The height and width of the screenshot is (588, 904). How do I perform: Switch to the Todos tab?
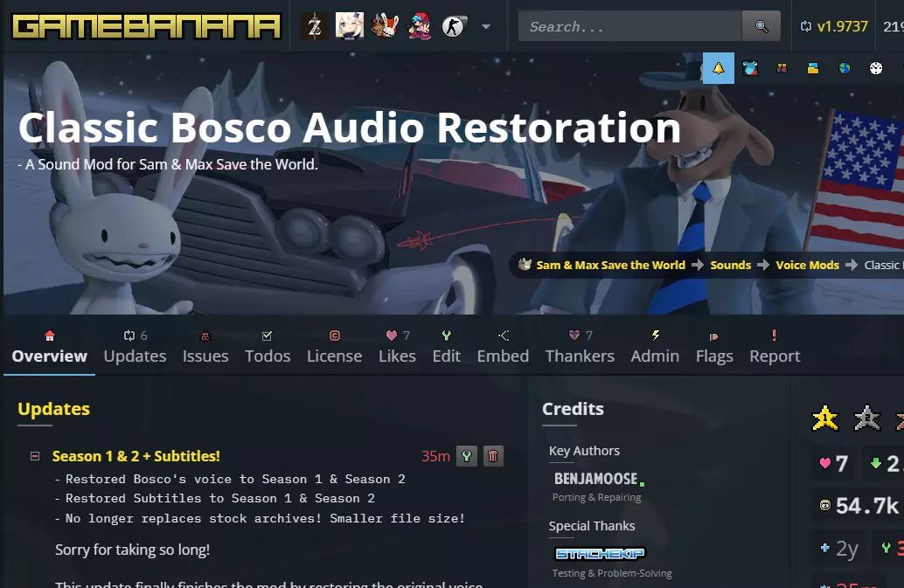(x=268, y=347)
